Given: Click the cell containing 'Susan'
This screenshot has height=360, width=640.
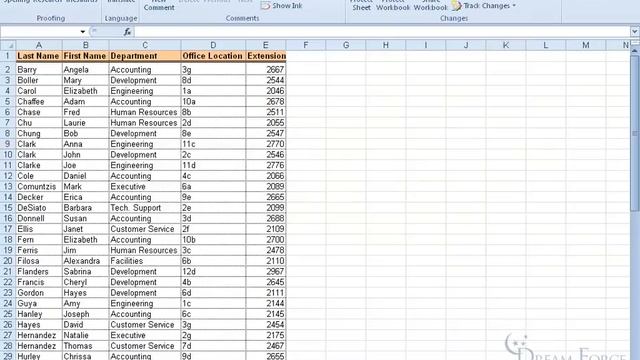Looking at the screenshot, I should tap(85, 218).
